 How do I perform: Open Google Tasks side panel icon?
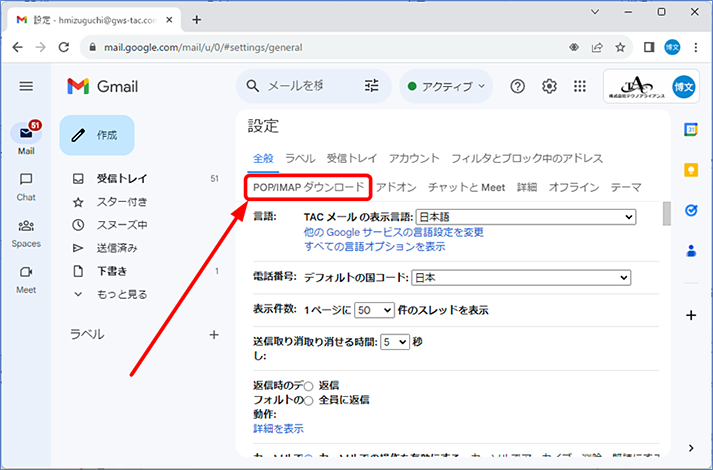[691, 210]
